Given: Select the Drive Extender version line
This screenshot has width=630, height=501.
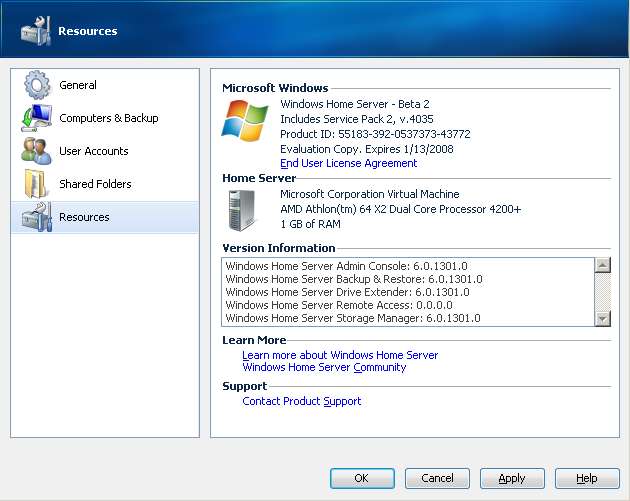Looking at the screenshot, I should 347,292.
